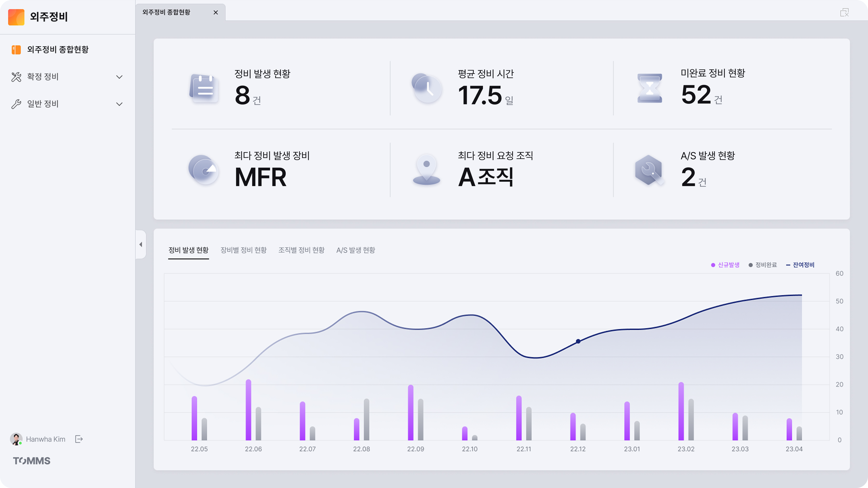Open 외주정비 종합현황 in the sidebar

[x=58, y=49]
